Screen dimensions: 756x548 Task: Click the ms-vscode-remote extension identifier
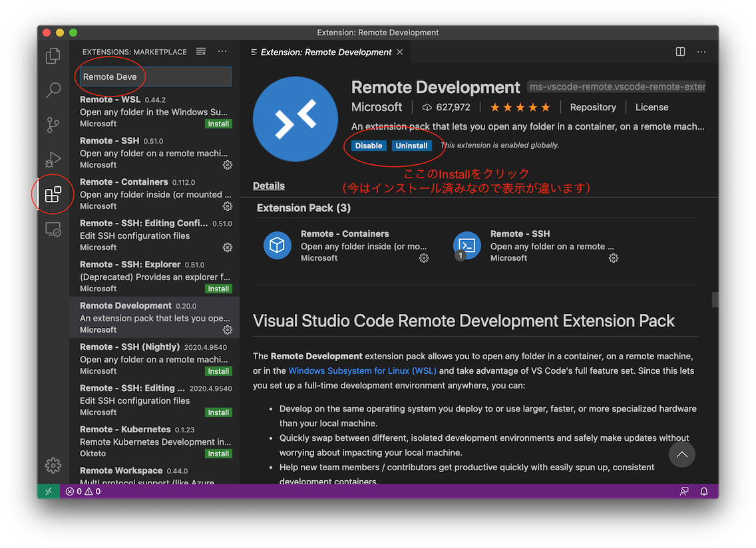pyautogui.click(x=616, y=86)
